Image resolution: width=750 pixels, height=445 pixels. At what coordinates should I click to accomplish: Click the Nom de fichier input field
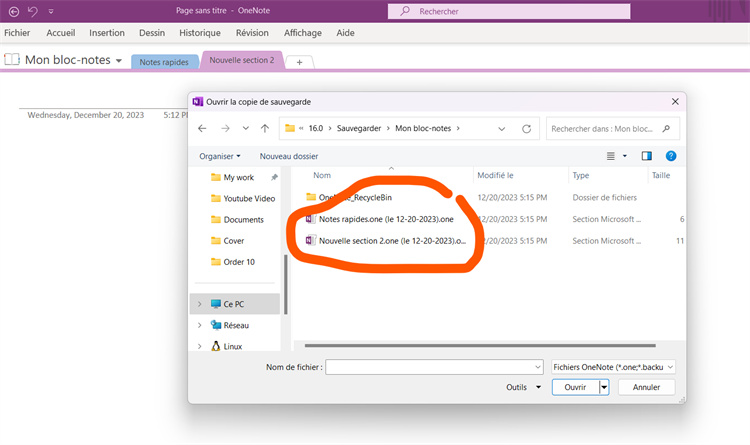coord(434,367)
